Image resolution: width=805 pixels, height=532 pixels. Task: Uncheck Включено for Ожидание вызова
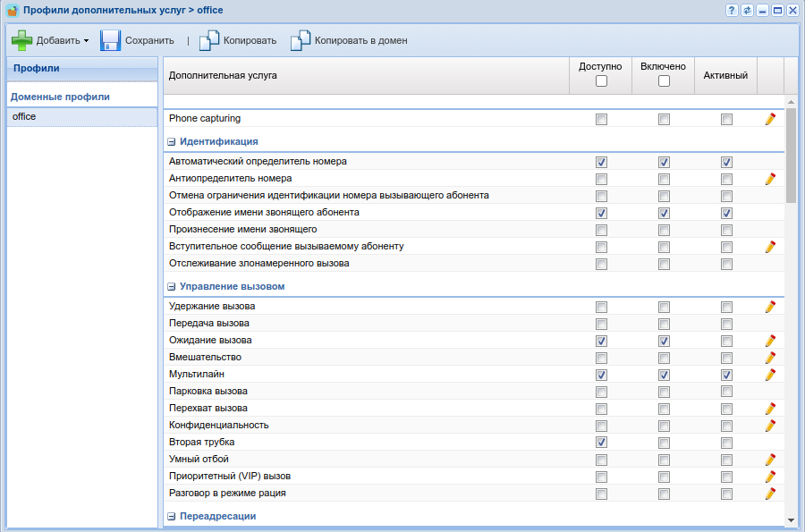tap(664, 341)
